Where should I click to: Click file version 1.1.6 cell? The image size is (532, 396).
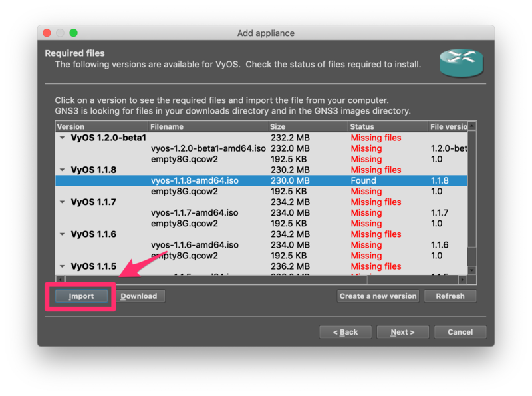440,244
